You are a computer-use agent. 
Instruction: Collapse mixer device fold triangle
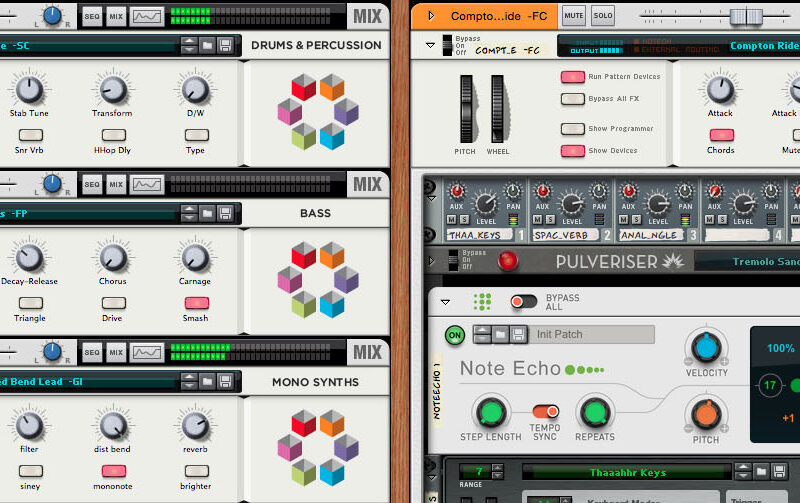(432, 198)
